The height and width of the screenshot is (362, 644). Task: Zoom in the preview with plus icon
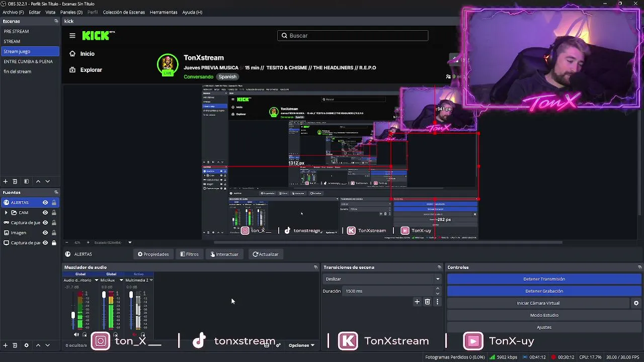(x=88, y=242)
